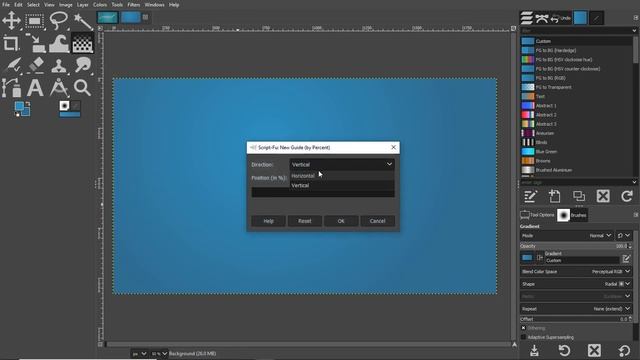
Task: Click the first image tab thumbnail
Action: pyautogui.click(x=107, y=17)
